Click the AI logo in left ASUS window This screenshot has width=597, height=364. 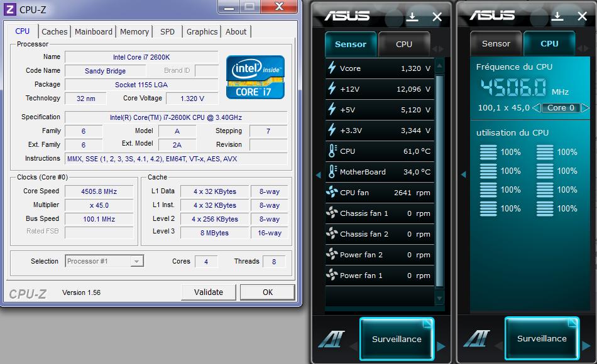(332, 338)
